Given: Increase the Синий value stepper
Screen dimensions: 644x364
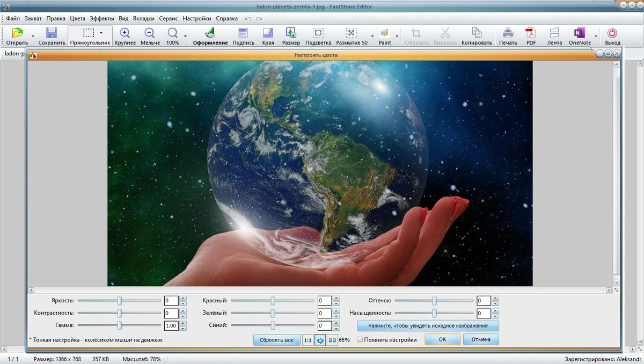Looking at the screenshot, I should click(x=336, y=323).
